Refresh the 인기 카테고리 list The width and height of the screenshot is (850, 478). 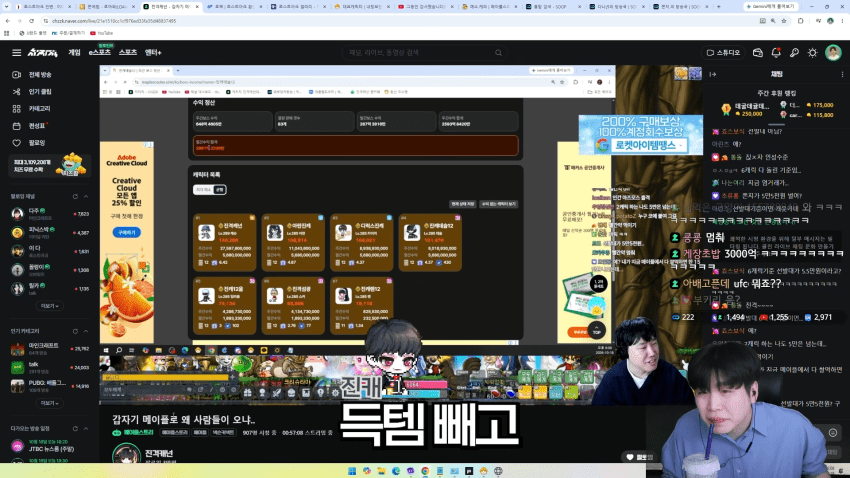tap(75, 331)
